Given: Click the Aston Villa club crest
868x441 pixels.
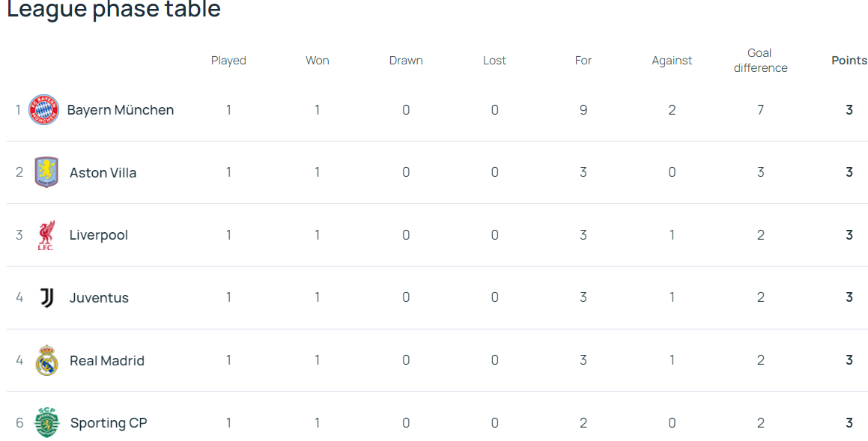Looking at the screenshot, I should point(46,172).
